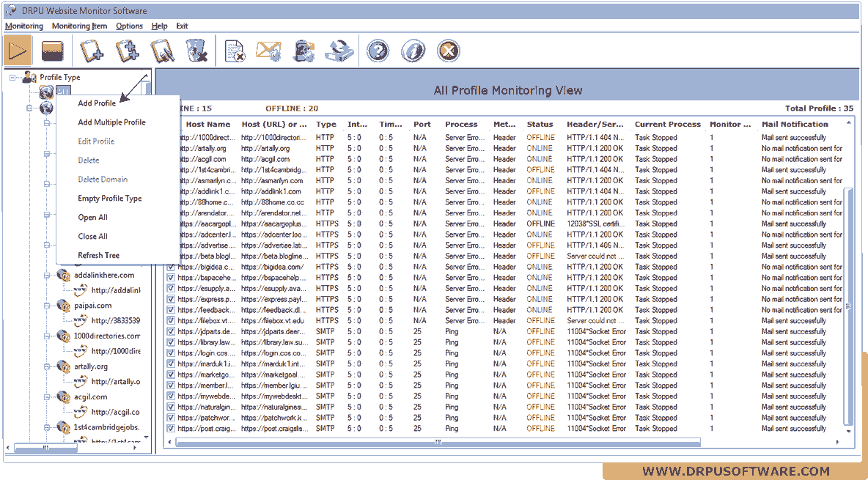Collapse the addalinkhere.com tree node
Screen dimensions: 868x480
[47, 275]
